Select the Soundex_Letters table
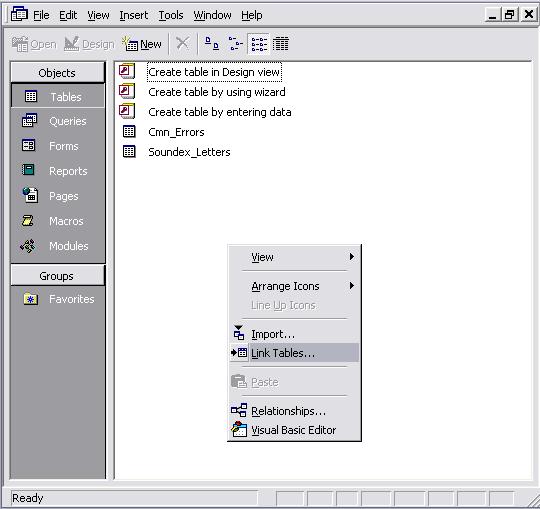Viewport: 540px width, 509px height. (189, 152)
